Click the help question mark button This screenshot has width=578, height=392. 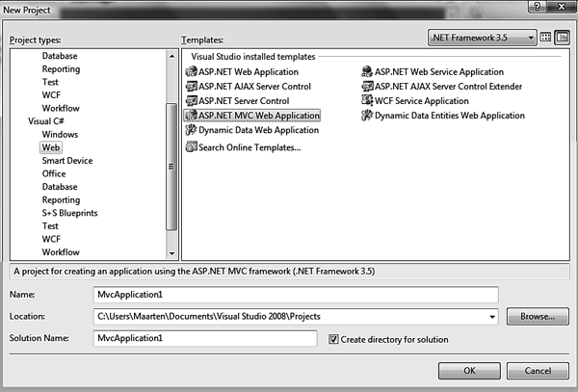[x=538, y=7]
